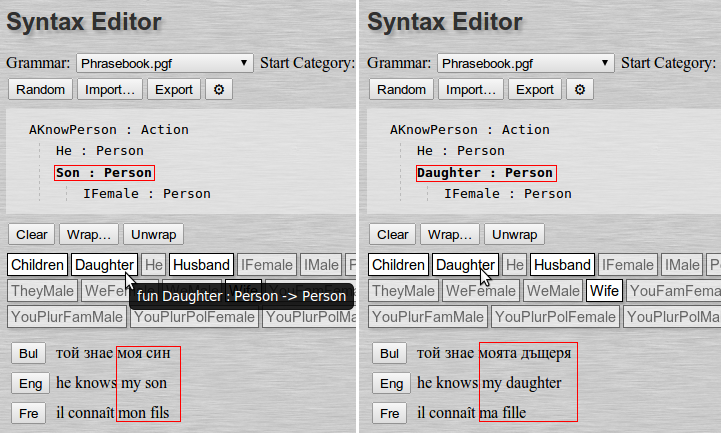The image size is (721, 433).
Task: Select 'AKnowPerson : Action' node in left tree
Action: coord(108,129)
